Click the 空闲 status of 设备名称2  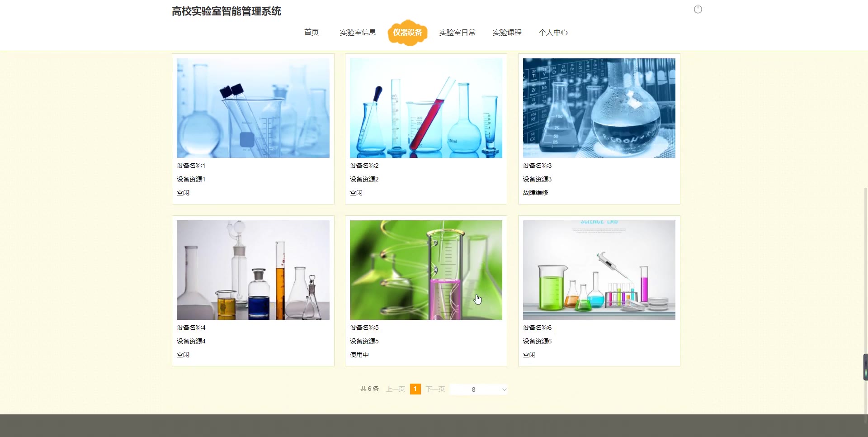point(356,193)
